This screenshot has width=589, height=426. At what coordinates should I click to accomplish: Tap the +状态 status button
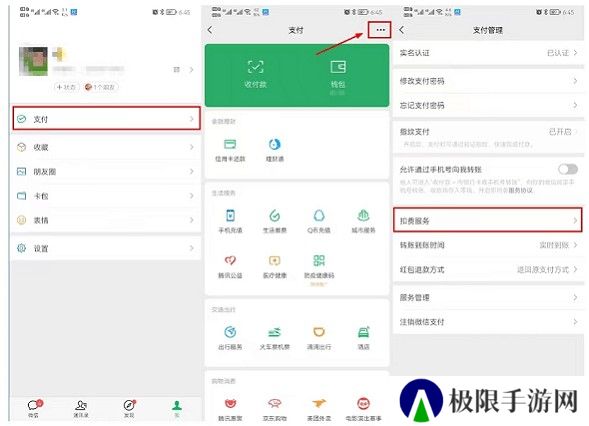tap(66, 87)
